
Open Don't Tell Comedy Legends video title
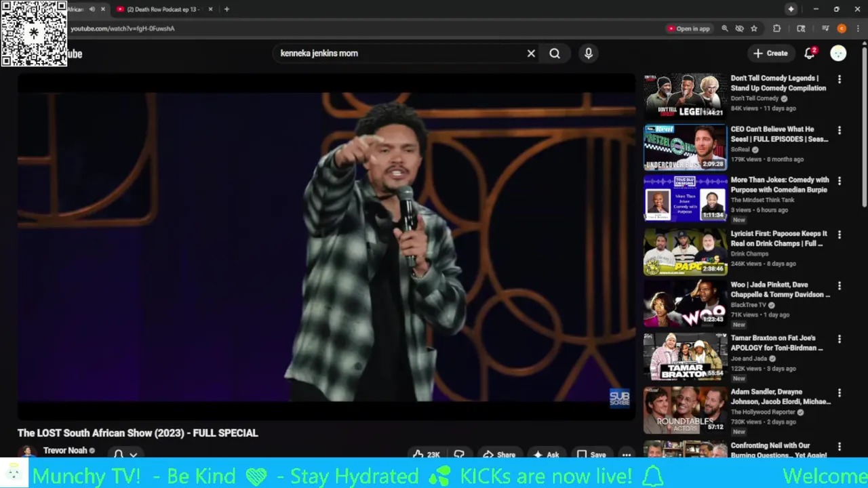point(778,83)
